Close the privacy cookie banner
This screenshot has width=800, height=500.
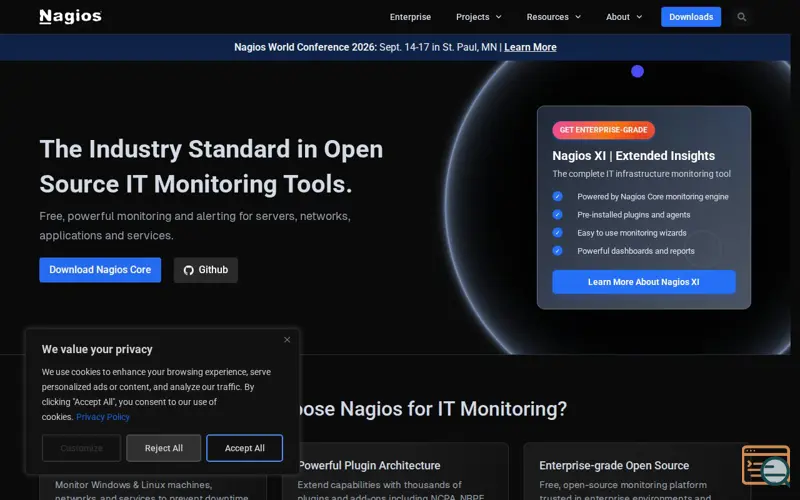pos(287,340)
